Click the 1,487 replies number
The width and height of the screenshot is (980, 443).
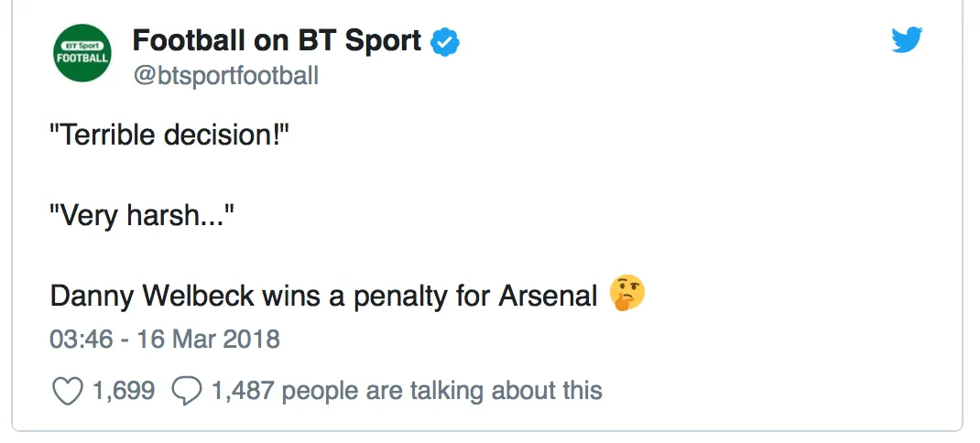243,391
